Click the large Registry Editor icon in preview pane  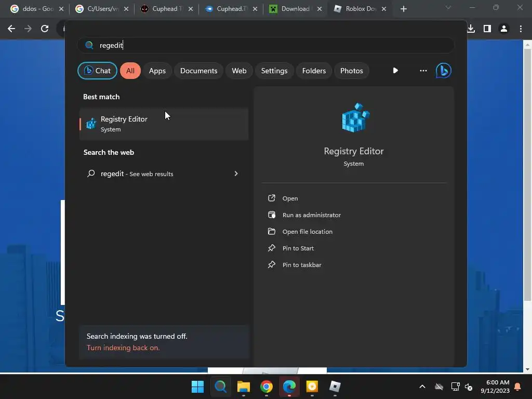tap(355, 117)
